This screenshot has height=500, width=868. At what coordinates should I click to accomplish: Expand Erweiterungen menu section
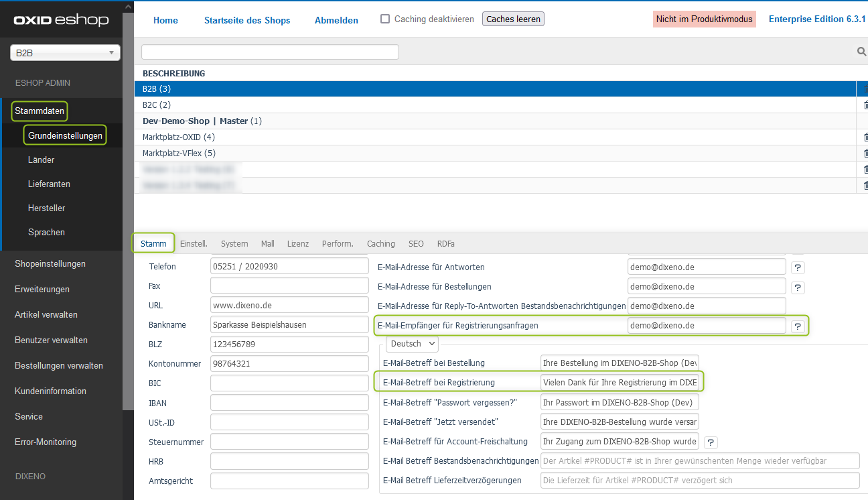click(42, 289)
